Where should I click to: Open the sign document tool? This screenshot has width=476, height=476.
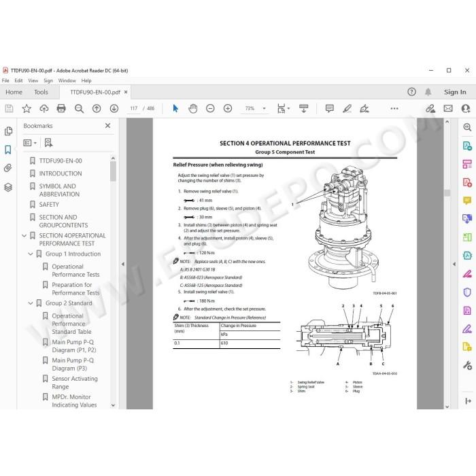[x=364, y=108]
